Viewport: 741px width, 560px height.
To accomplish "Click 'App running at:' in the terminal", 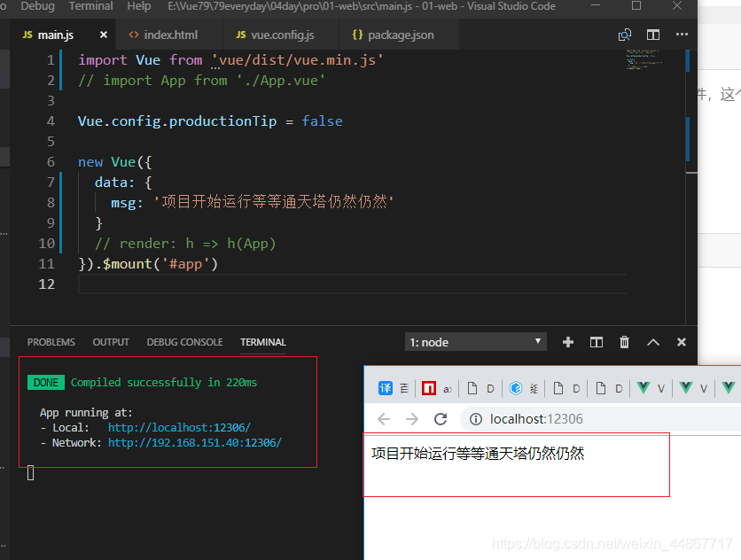I will pyautogui.click(x=86, y=413).
